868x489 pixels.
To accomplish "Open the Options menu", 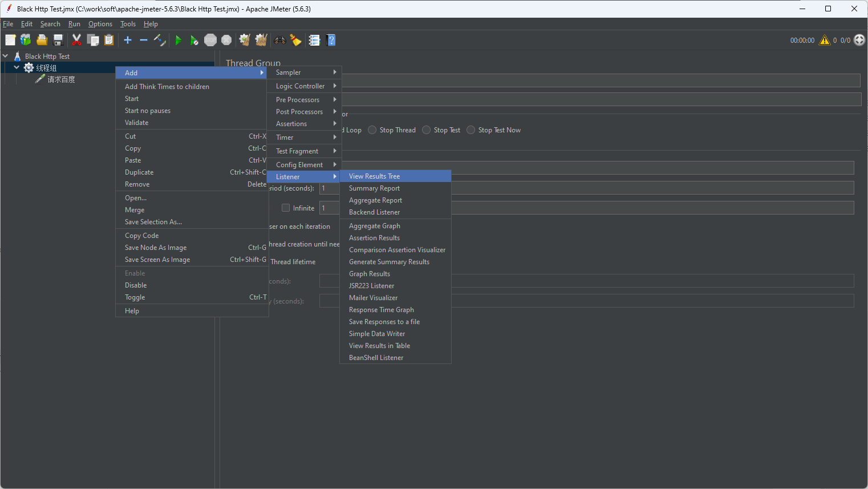I will [100, 24].
